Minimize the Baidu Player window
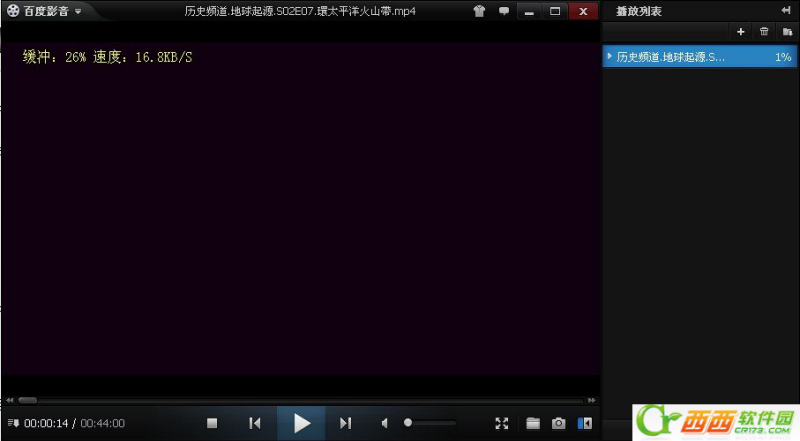The image size is (800, 441). tap(529, 11)
